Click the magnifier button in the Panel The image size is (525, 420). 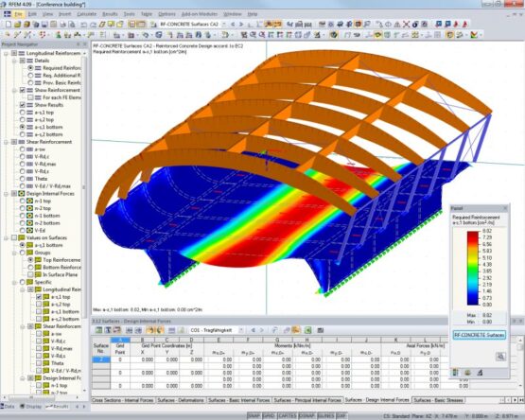pyautogui.click(x=500, y=357)
